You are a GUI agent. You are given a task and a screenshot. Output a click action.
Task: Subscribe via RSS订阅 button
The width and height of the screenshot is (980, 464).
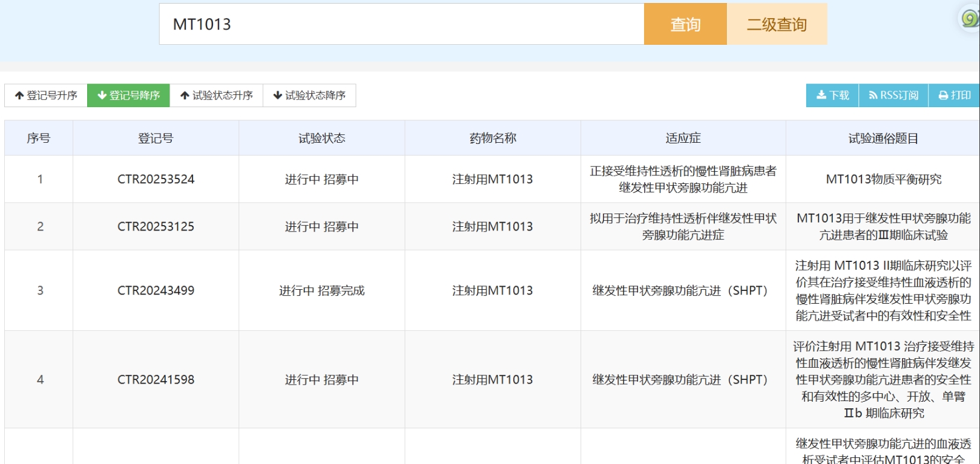[893, 96]
